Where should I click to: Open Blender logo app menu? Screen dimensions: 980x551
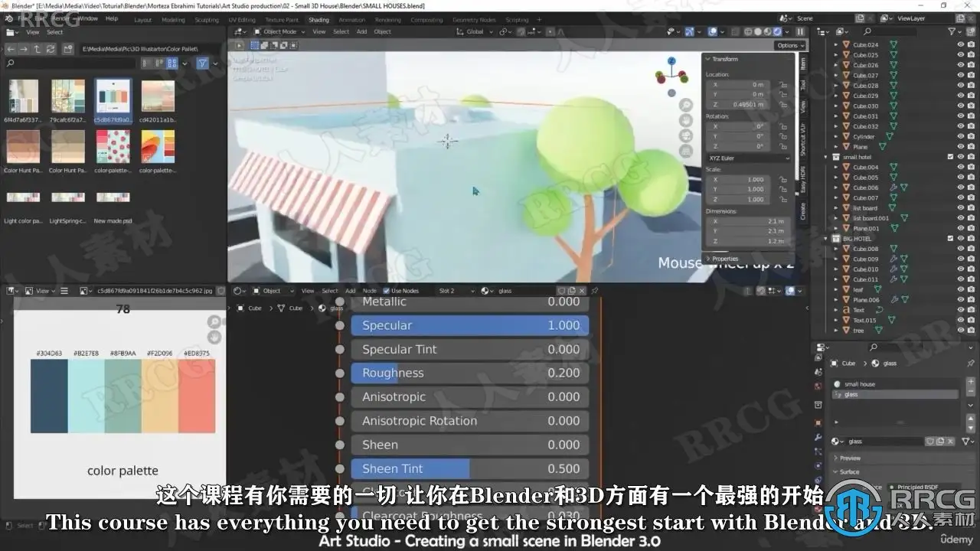[8, 18]
